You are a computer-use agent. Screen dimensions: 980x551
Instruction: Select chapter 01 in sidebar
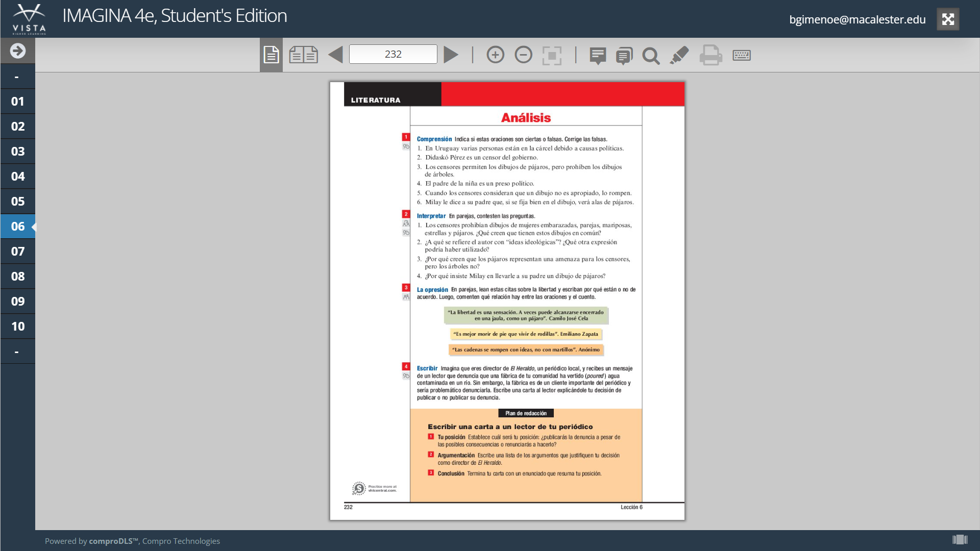pos(18,101)
